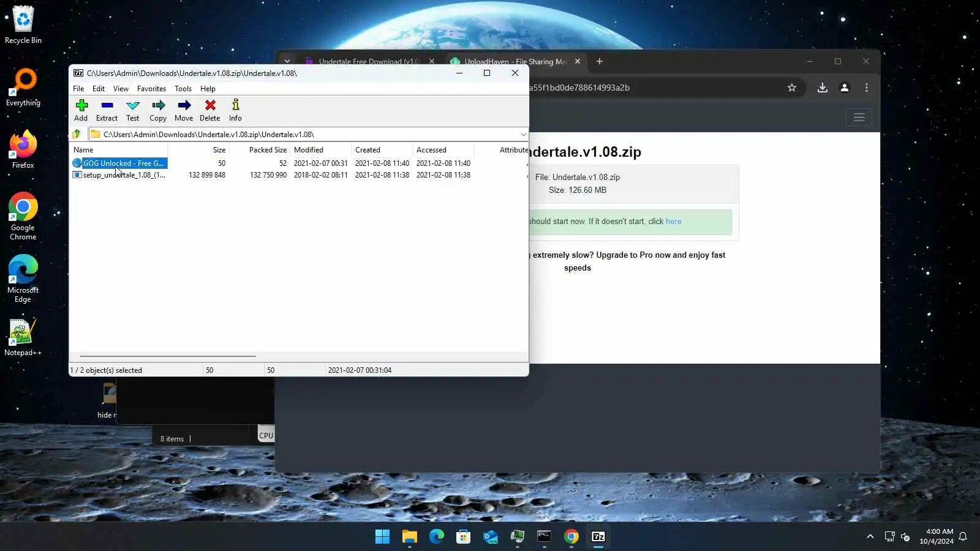Screen dimensions: 980x551
Task: Open the Tools menu in 7-Zip
Action: pyautogui.click(x=183, y=89)
